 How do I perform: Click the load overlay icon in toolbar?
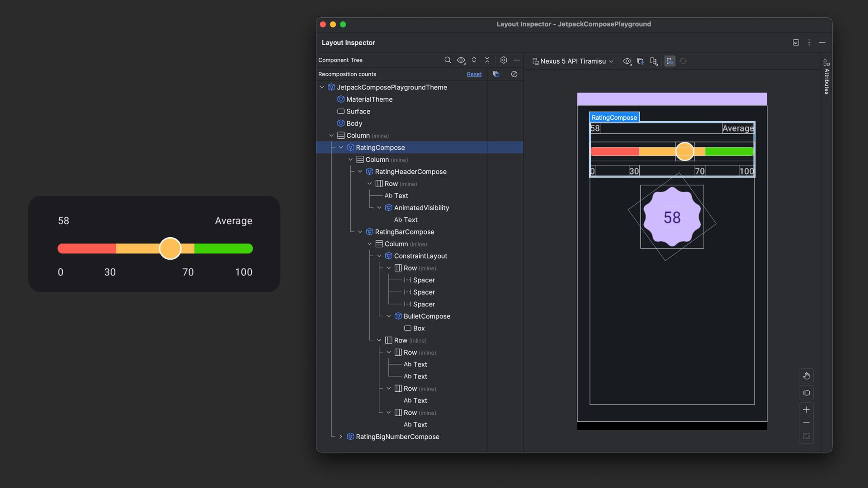coord(640,61)
